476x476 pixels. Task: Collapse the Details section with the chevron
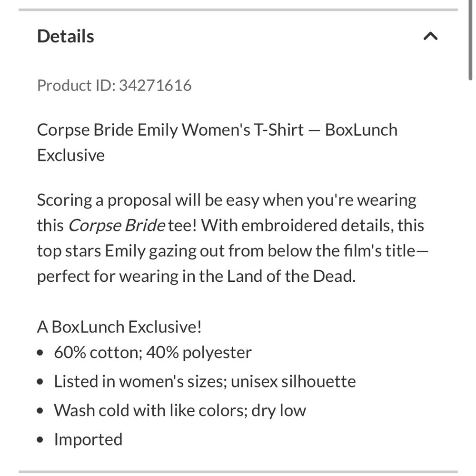click(430, 36)
